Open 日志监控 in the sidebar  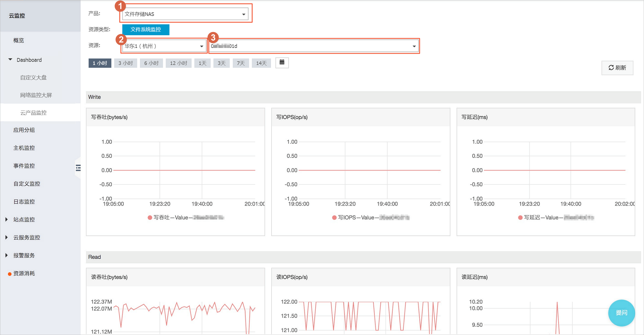(x=24, y=202)
